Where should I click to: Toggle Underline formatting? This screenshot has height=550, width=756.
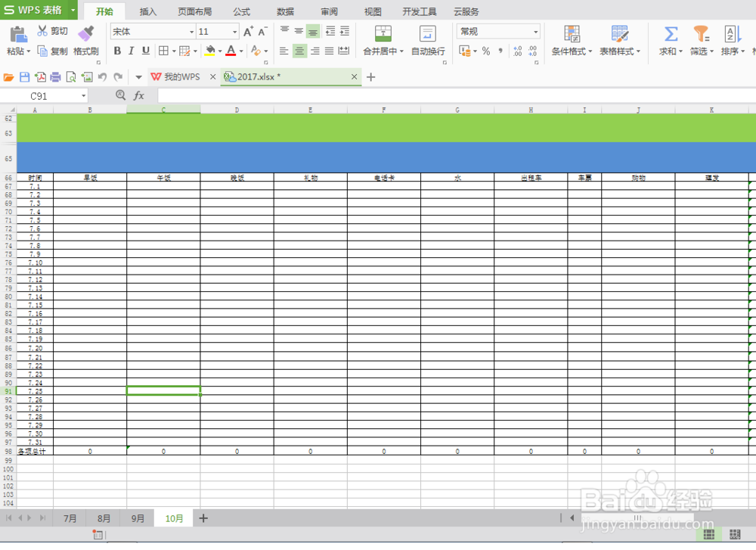tap(146, 51)
